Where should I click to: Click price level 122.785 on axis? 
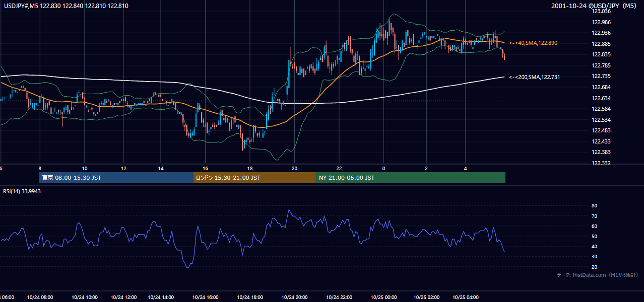coord(601,65)
